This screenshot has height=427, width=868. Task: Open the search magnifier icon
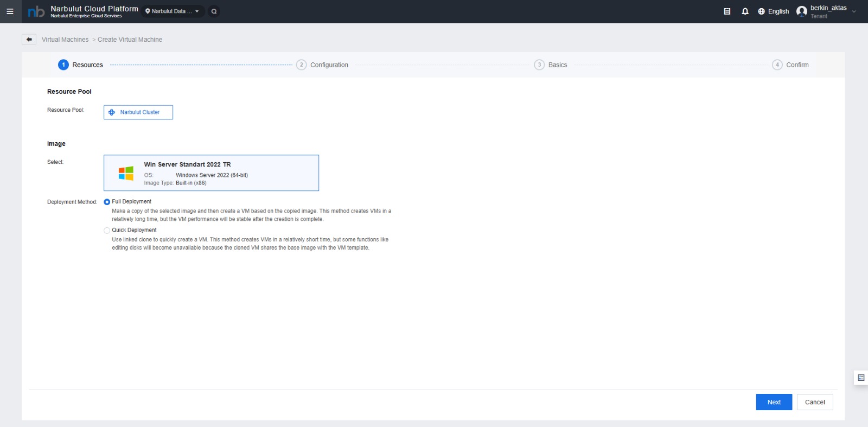point(214,11)
